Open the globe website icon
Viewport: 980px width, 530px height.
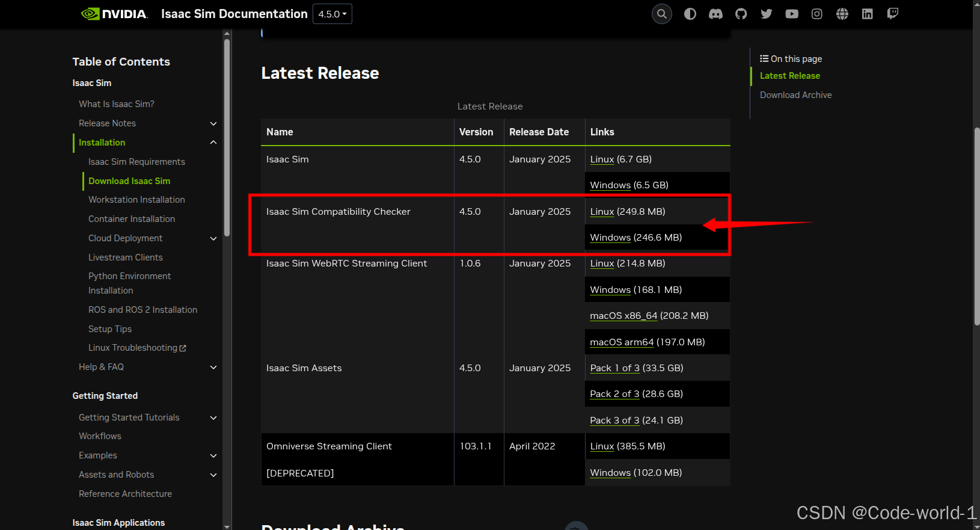[x=842, y=14]
